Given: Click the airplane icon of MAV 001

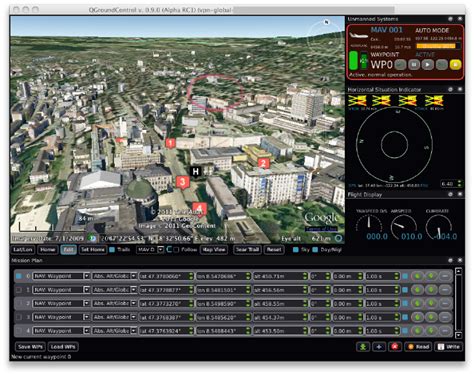Looking at the screenshot, I should pyautogui.click(x=359, y=35).
